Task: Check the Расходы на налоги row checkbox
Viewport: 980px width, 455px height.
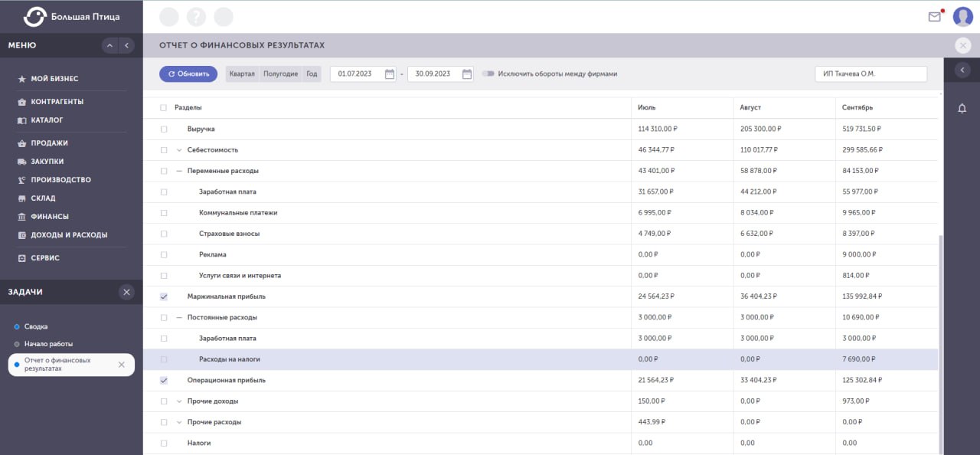Action: [163, 359]
